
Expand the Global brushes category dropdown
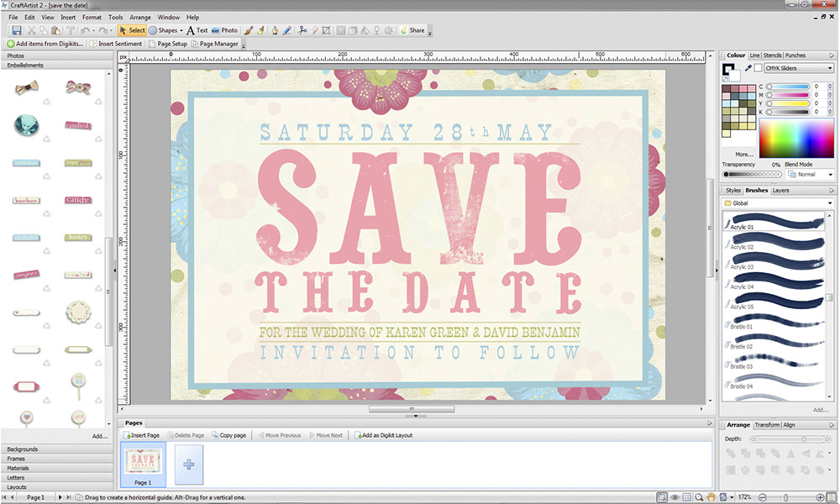pyautogui.click(x=830, y=203)
